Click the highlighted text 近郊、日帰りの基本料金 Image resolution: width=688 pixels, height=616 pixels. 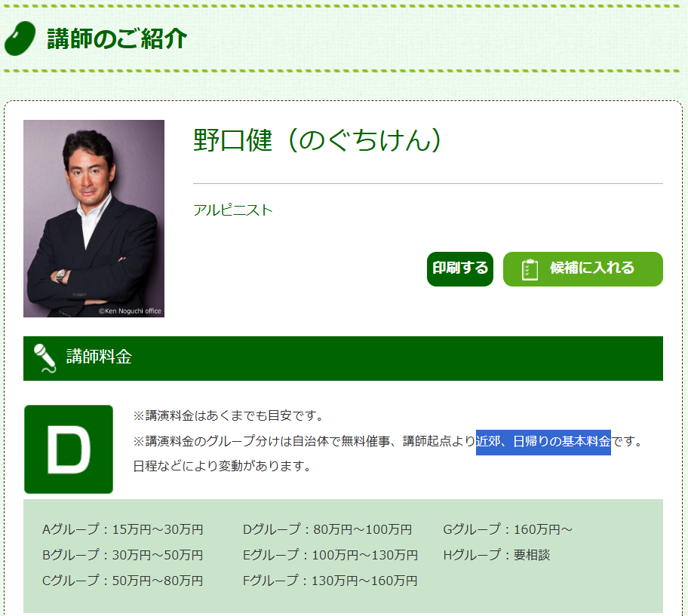[543, 442]
